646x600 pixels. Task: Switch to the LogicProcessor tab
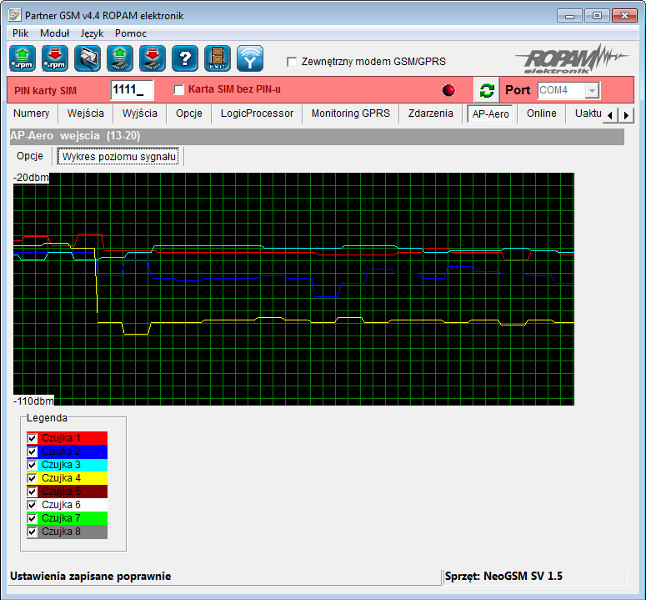257,114
